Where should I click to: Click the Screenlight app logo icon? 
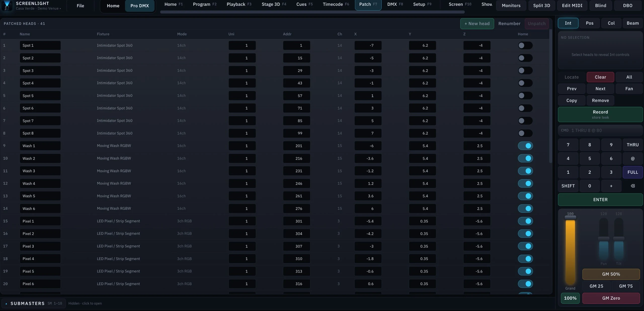click(7, 6)
